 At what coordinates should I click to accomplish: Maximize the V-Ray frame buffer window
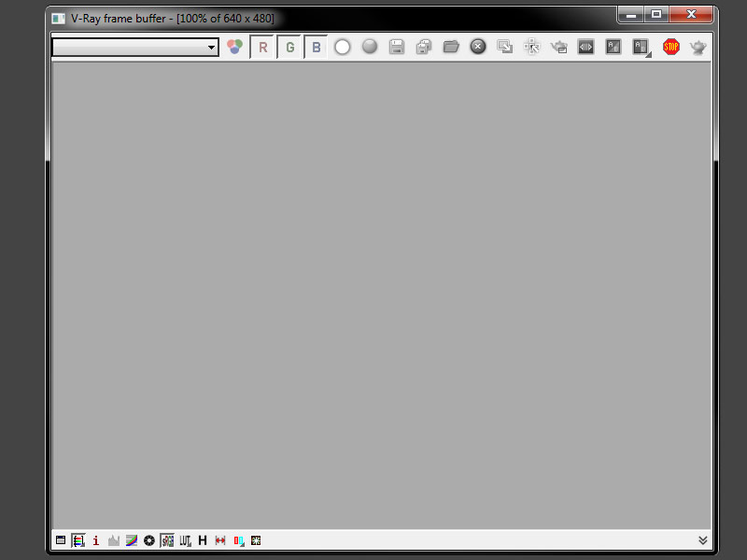(x=656, y=15)
